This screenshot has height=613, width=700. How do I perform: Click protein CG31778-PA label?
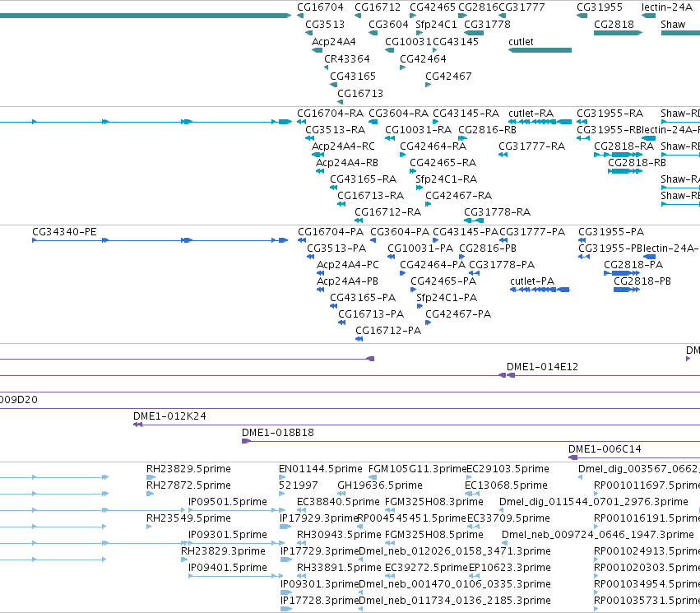(501, 265)
